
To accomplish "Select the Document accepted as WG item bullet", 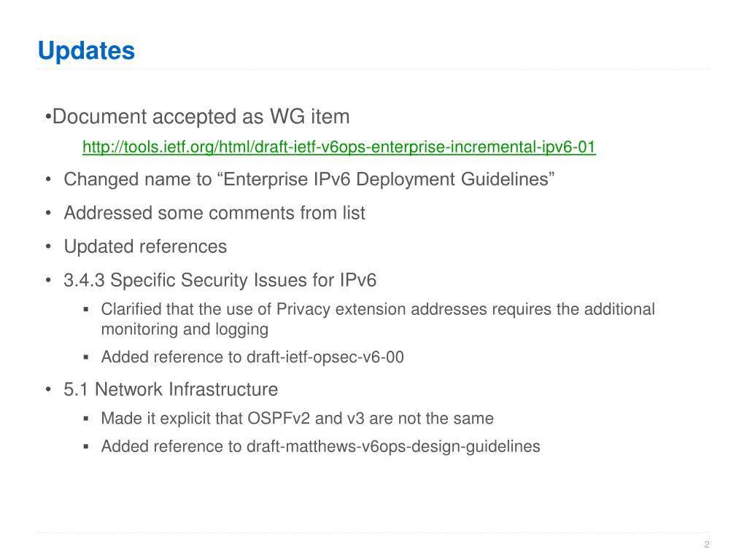I will [x=197, y=117].
